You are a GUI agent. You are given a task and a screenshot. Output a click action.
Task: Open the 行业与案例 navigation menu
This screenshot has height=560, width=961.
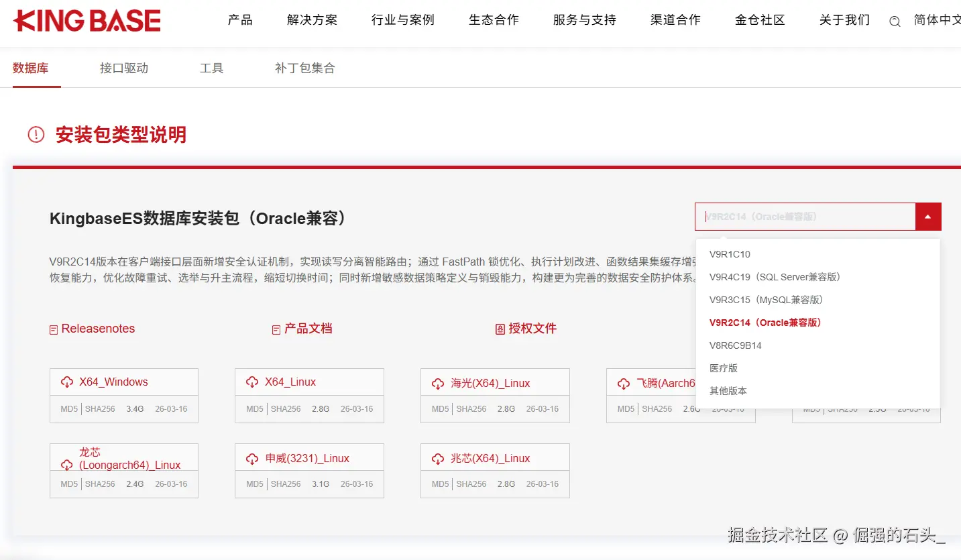point(403,20)
